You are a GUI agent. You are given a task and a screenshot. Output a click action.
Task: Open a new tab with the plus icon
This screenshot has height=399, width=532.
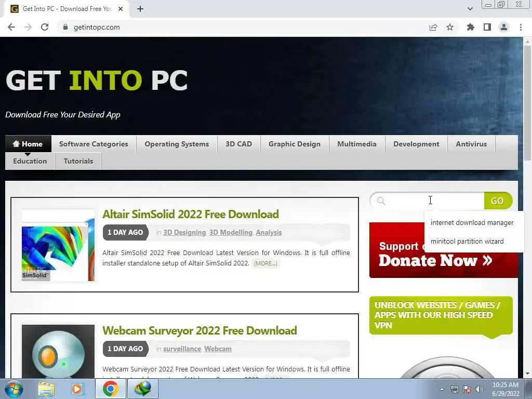coord(140,9)
